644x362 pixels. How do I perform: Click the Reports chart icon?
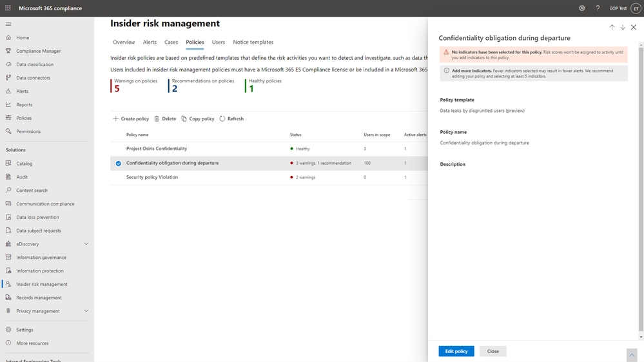8,104
